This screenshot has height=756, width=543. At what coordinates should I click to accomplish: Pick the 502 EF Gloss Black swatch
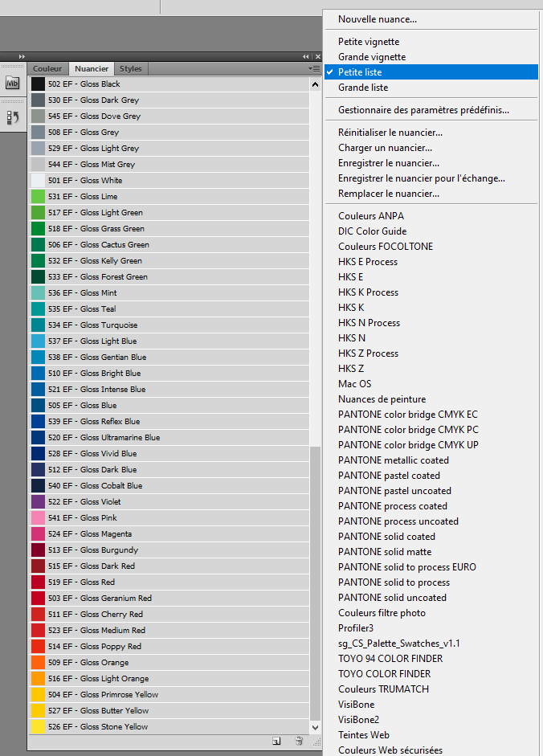(x=38, y=84)
